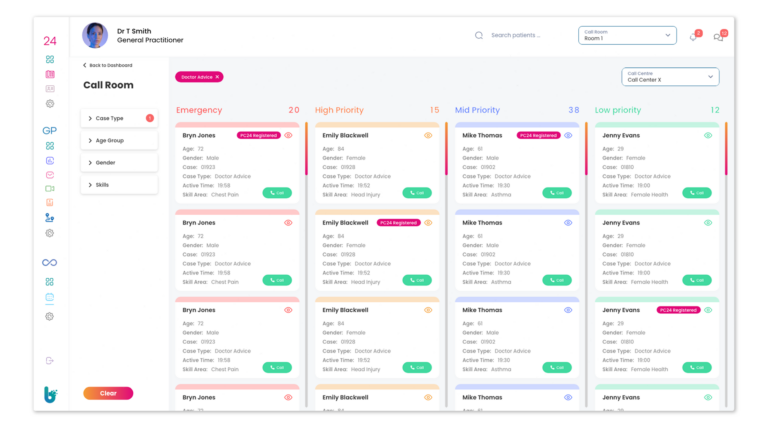Screen dimensions: 768x428
Task: Click the 24 logo in sidebar
Action: tap(49, 41)
